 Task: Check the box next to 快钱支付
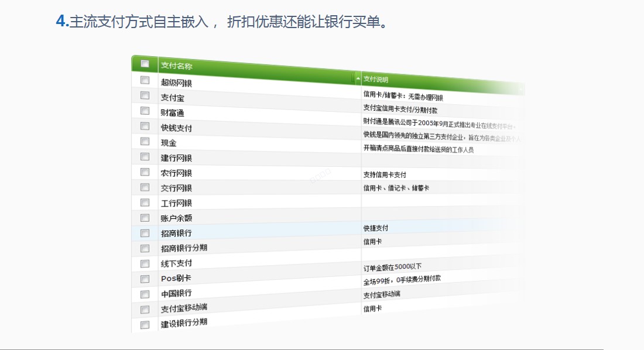(145, 126)
